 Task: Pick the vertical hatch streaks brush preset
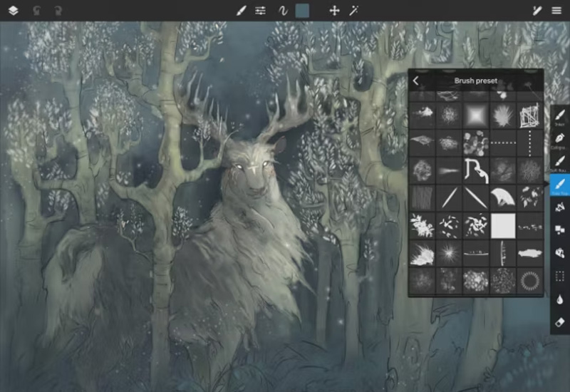(422, 198)
